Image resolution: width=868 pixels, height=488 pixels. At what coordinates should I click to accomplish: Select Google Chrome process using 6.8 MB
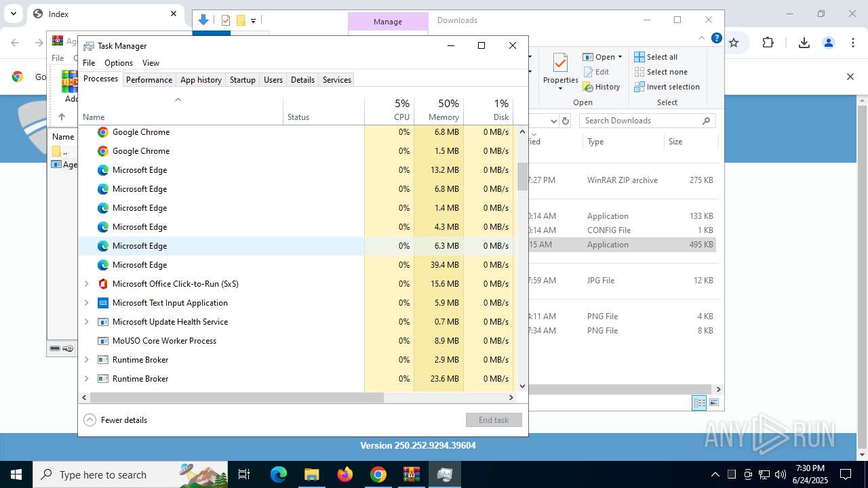298,132
